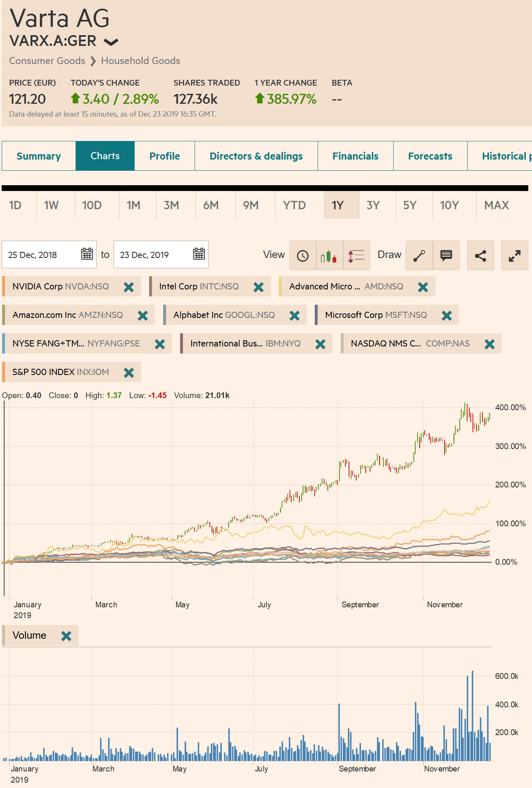
Task: Open the start date calendar picker
Action: (87, 254)
